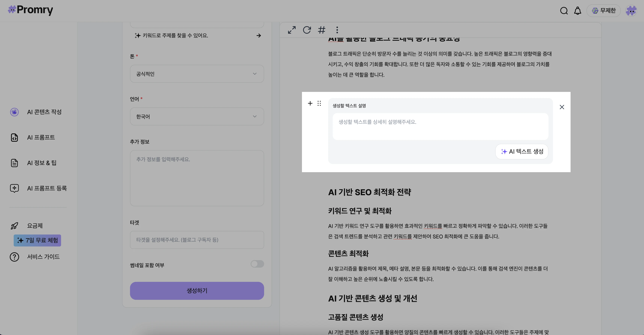Click heading AI 기반 SEO 최적화 전략
644x335 pixels.
click(370, 192)
